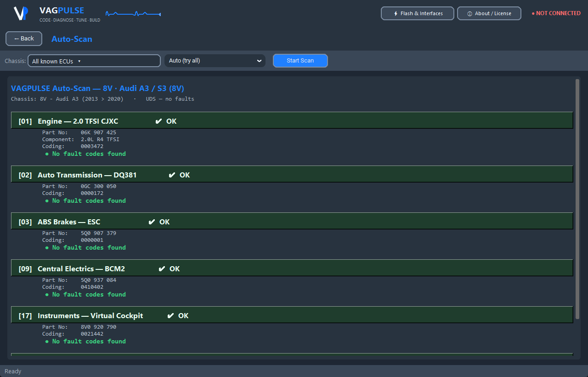Click component 2.0L R4 TFSI
This screenshot has height=377, width=588.
(x=100, y=140)
